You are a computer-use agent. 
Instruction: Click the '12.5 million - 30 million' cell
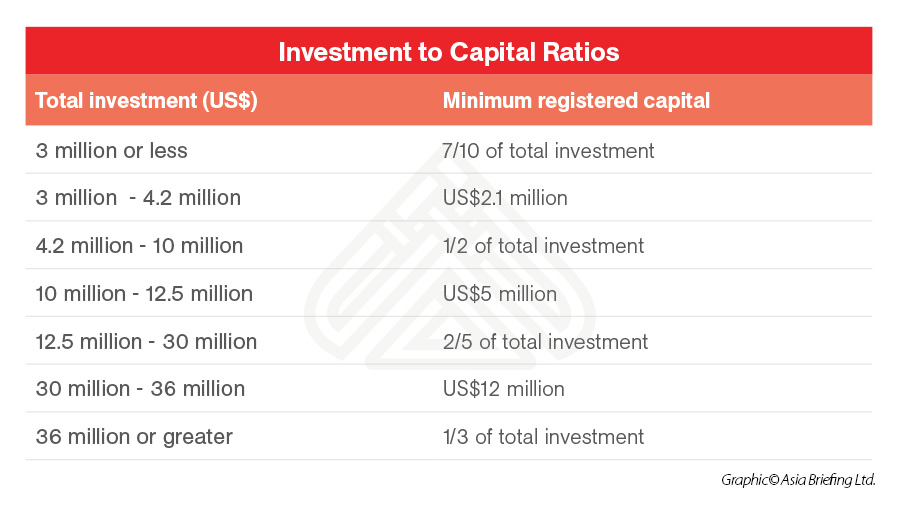point(146,342)
